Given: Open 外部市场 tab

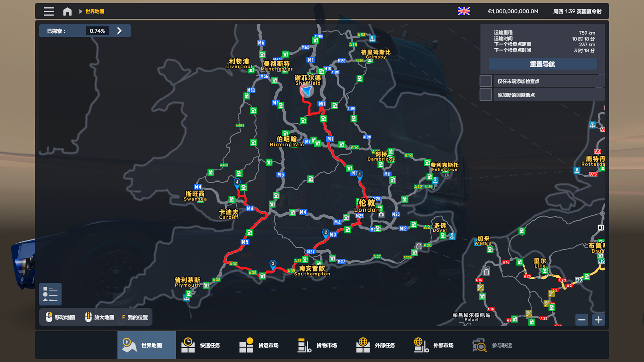Looking at the screenshot, I should 438,345.
